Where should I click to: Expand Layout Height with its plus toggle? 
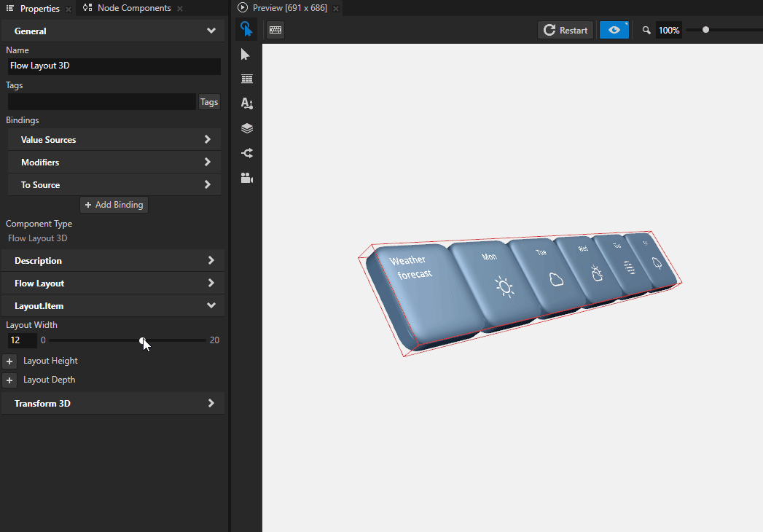point(9,361)
